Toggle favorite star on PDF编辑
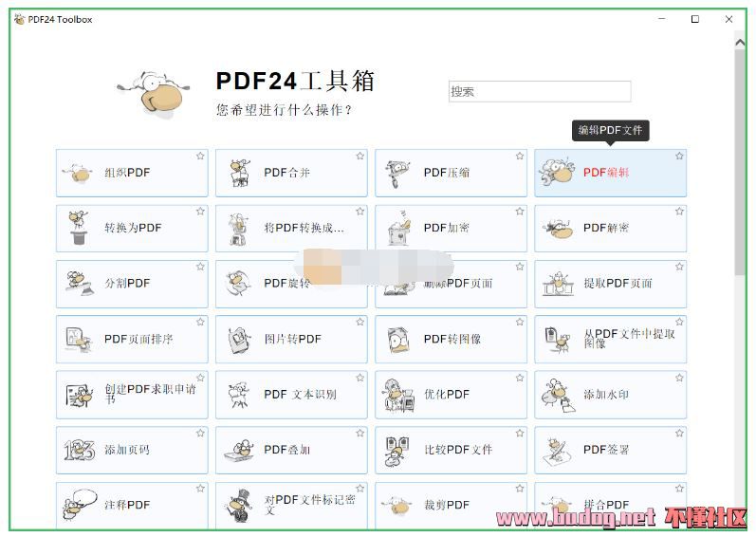The width and height of the screenshot is (756, 537). coord(679,156)
